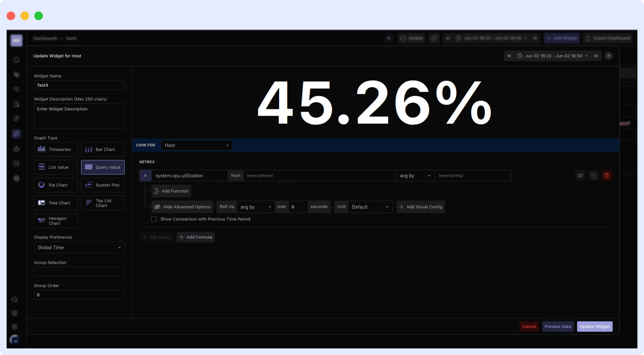Enable Show Comparison with Previous Time Period
The width and height of the screenshot is (644, 355).
pyautogui.click(x=154, y=219)
